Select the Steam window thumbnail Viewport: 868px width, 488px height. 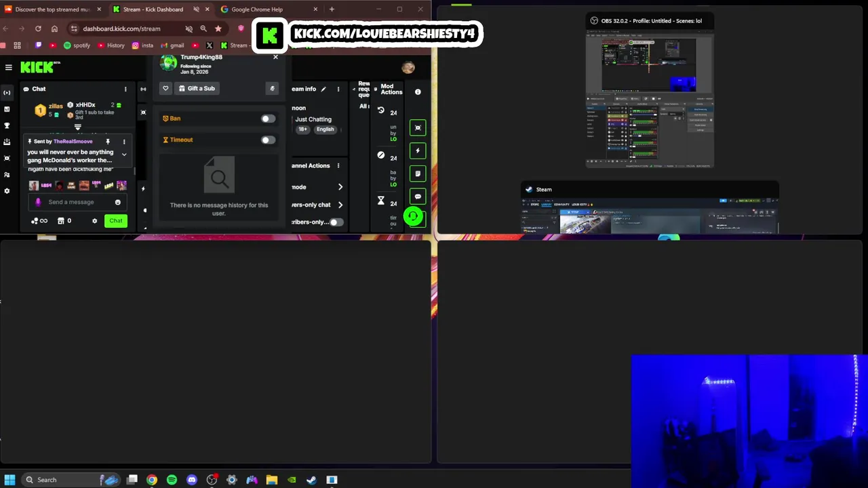tap(650, 207)
